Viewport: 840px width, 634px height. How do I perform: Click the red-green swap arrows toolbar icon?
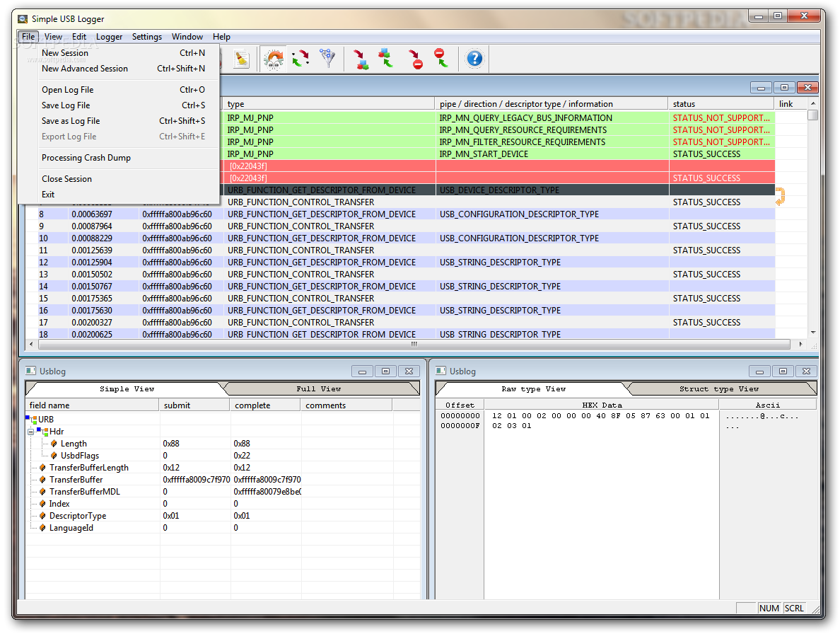[x=301, y=59]
